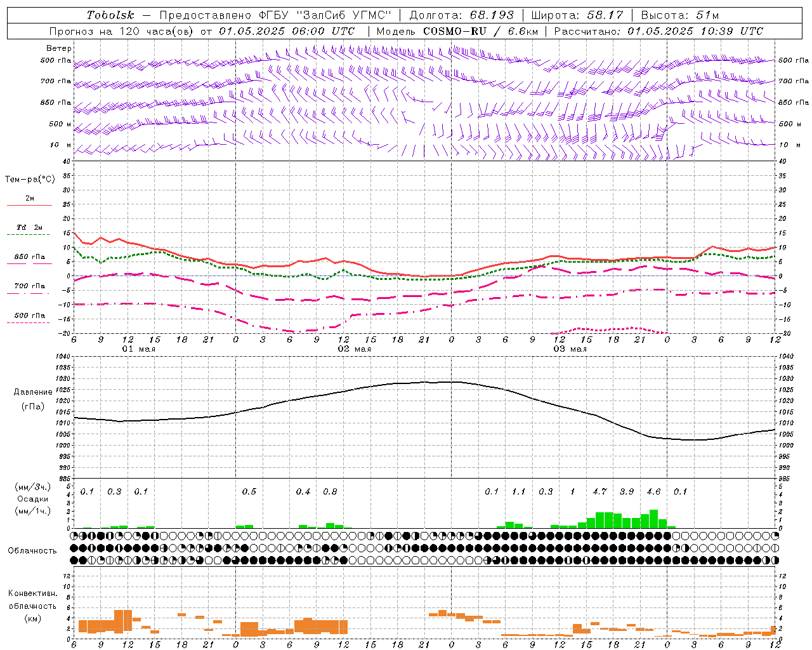Click the Рассчитано: 01.05.2025 10:39 UTC timestamp

click(x=658, y=31)
